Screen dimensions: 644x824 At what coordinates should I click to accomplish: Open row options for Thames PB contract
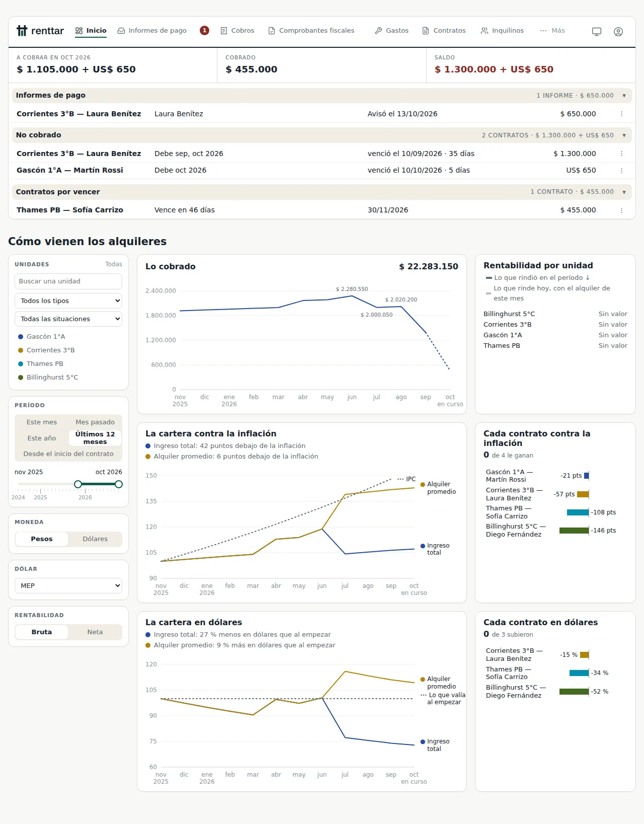(x=622, y=210)
